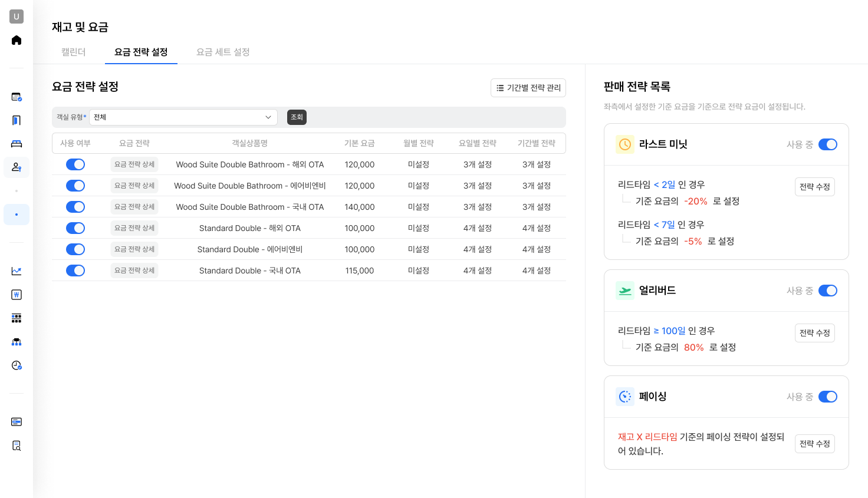Open the calendar-check icon in sidebar
This screenshot has width=868, height=498.
click(17, 97)
